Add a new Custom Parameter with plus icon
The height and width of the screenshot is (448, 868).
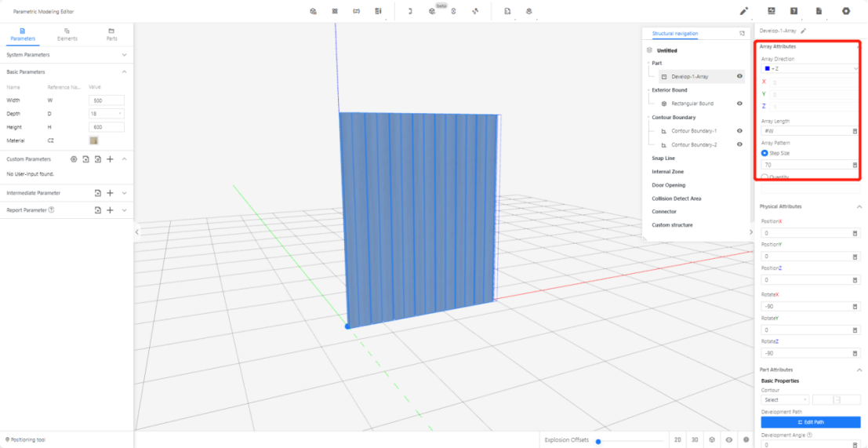[111, 159]
